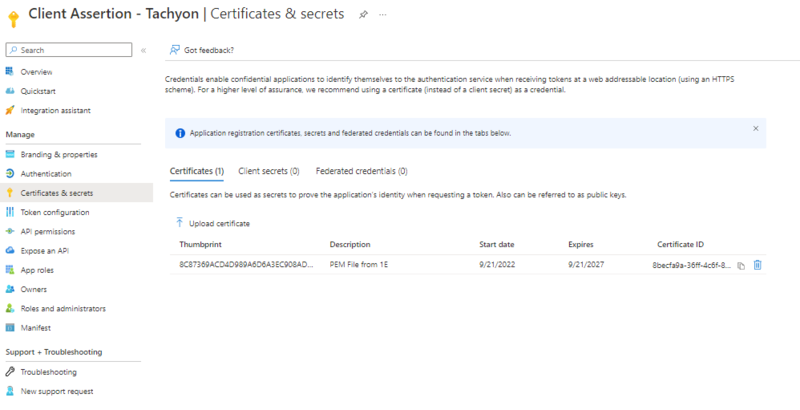
Task: Collapse the sidebar with double chevron
Action: (143, 50)
